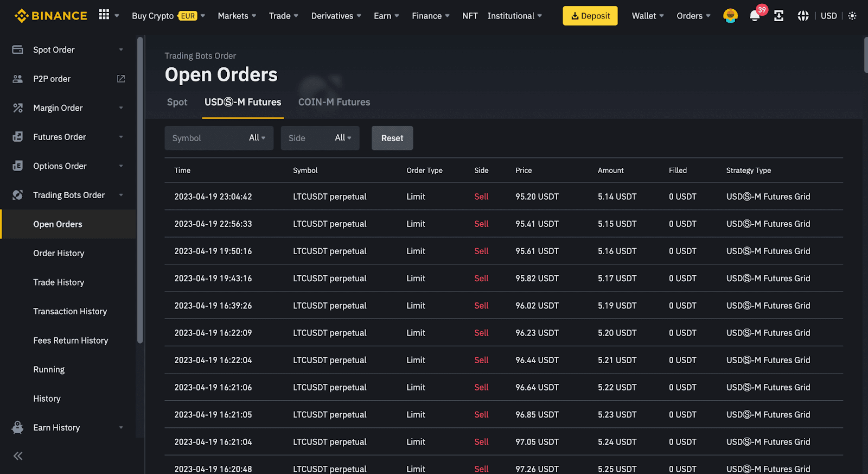Expand the Earn History sidebar section
This screenshot has height=474, width=868.
121,427
